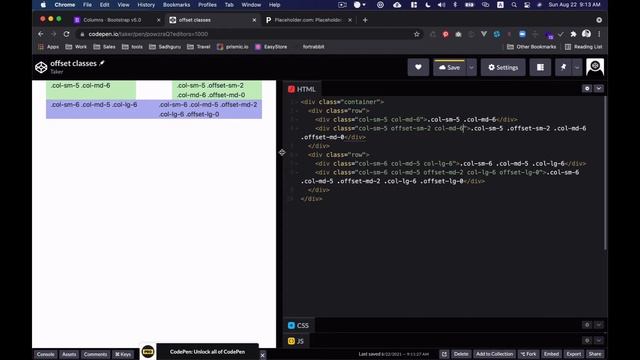Open the Sales bookmarks folder

(104, 47)
